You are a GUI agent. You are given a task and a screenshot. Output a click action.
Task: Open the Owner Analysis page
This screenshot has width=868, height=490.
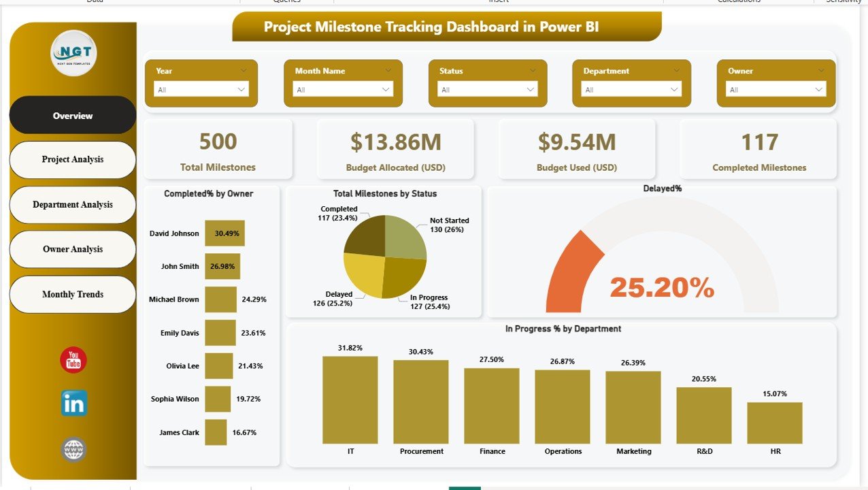(x=73, y=249)
